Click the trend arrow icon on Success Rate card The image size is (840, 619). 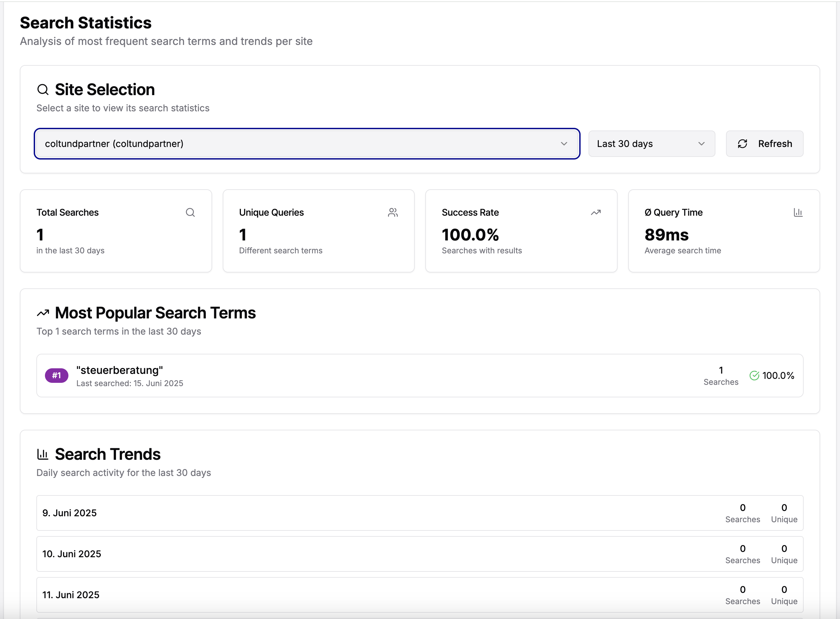[596, 212]
